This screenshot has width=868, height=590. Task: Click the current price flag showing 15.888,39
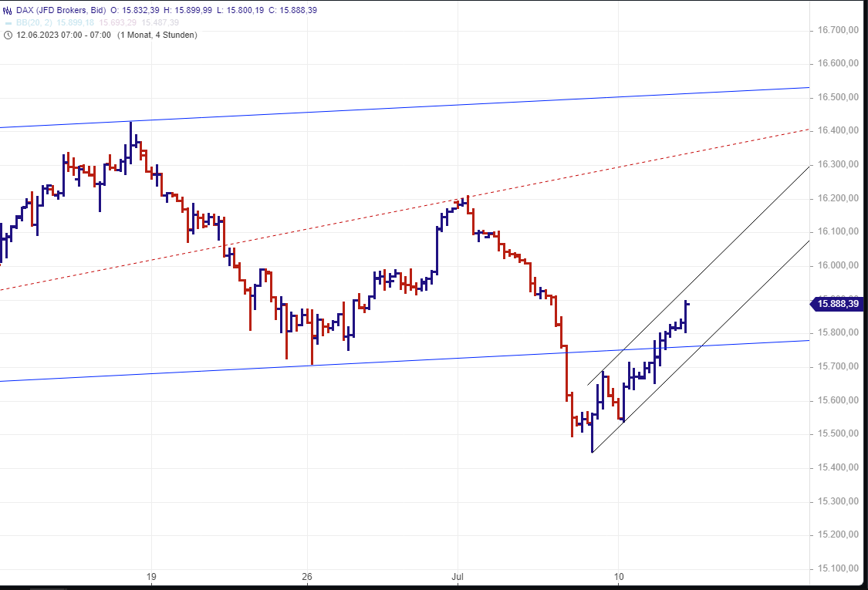coord(838,305)
